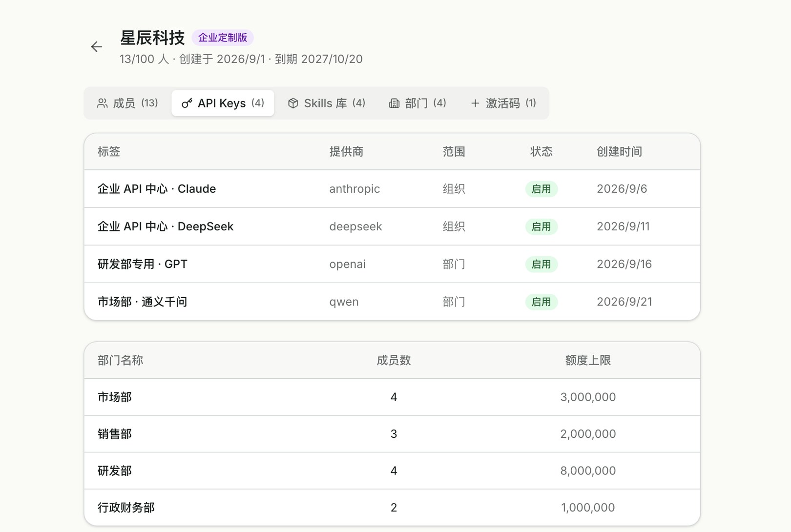Click the 1,000,000 quota value

[x=588, y=508]
